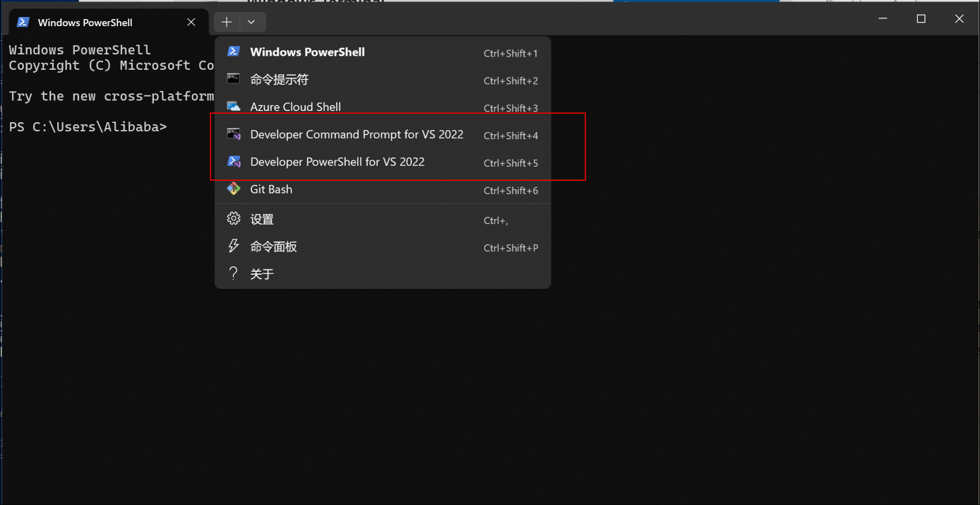Launch Git Bash profile

(383, 189)
